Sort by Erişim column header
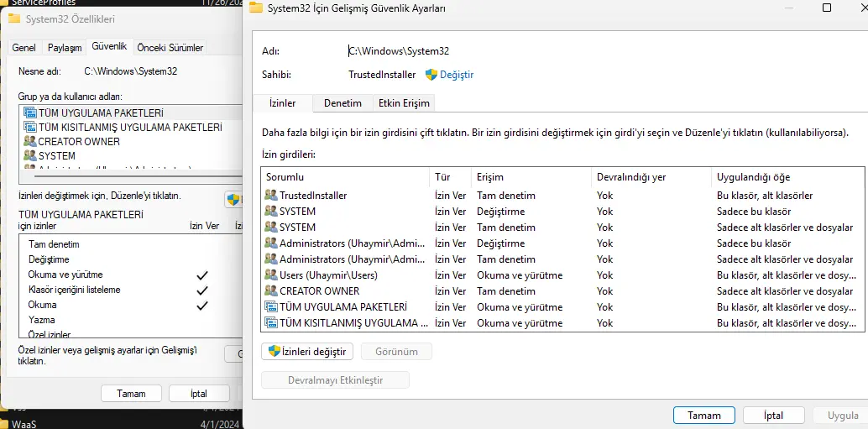Viewport: 868px width, 429px height. coord(531,177)
